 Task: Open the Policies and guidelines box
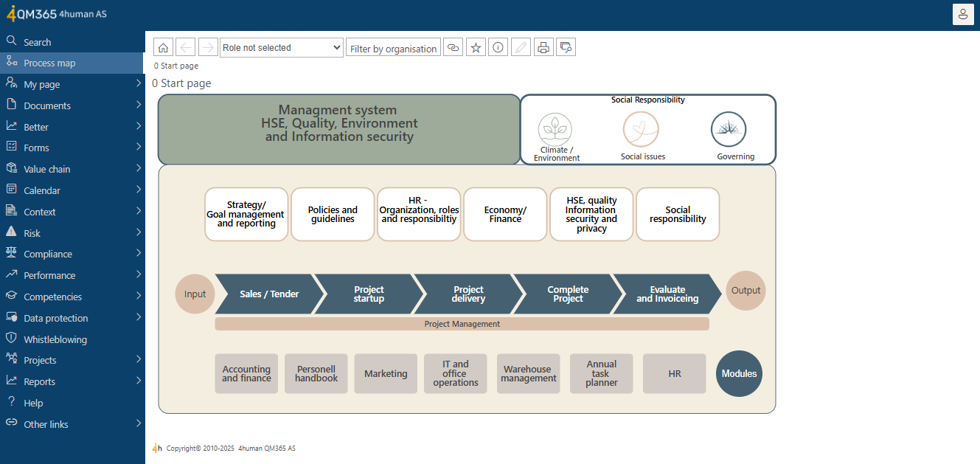tap(333, 215)
